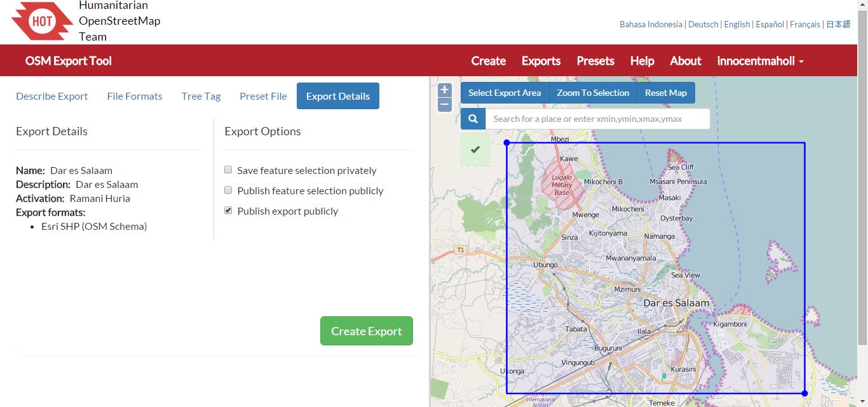Click the green checkmark map icon
Screen dimensions: 868x407
coord(475,150)
